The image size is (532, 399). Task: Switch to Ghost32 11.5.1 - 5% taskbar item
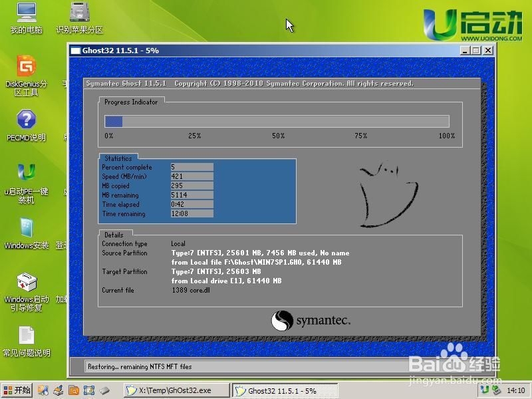coord(285,390)
